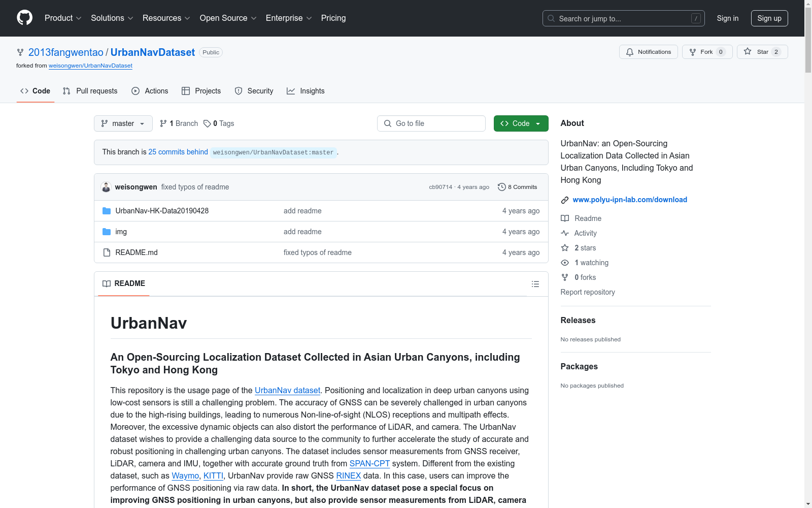Click Report repository
Viewport: 812px width, 508px height.
588,292
